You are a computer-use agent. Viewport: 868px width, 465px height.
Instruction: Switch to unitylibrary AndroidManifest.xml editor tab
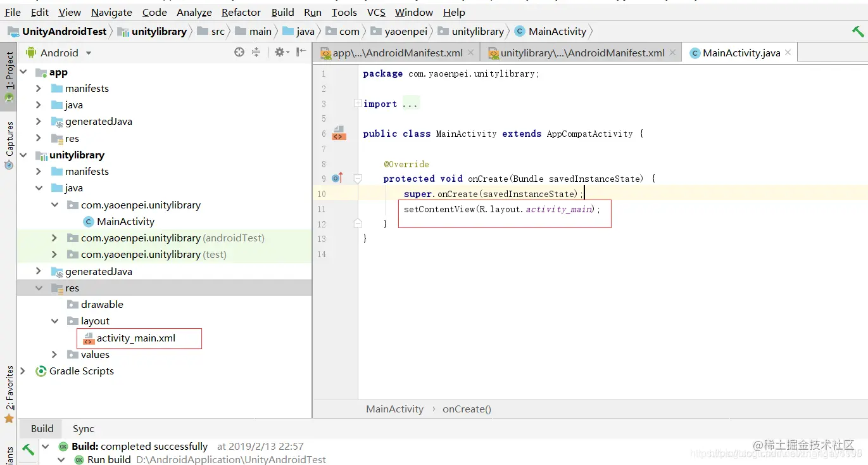coord(581,53)
